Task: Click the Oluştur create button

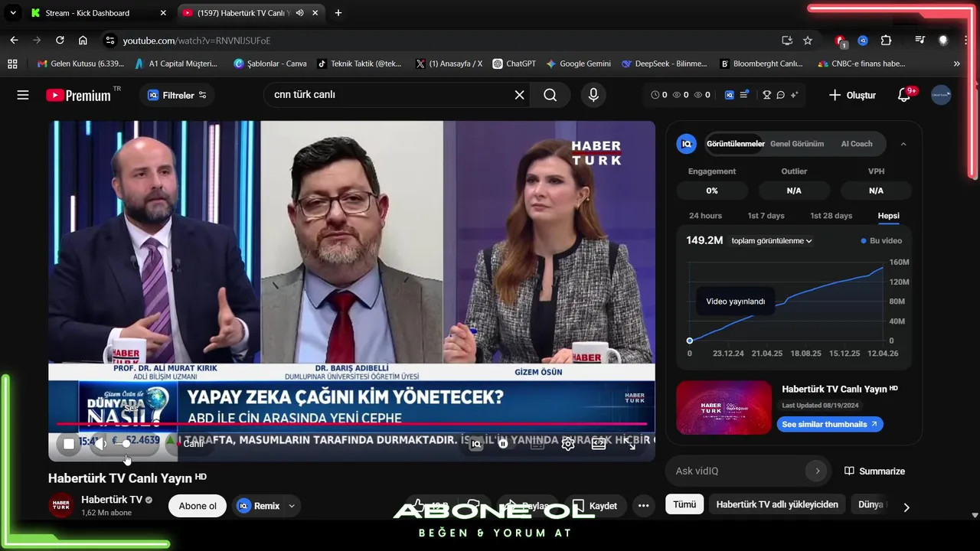Action: pyautogui.click(x=852, y=95)
